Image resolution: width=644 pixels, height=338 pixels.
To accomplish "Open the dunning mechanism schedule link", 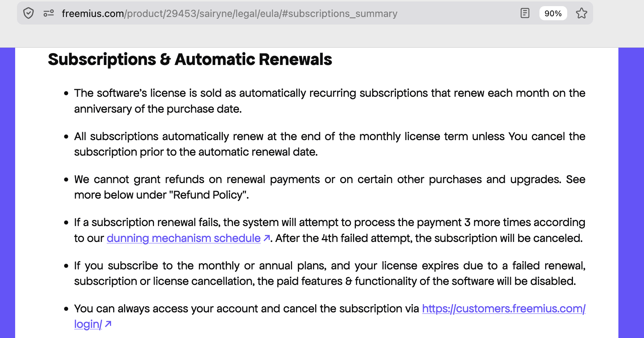I will coord(184,238).
